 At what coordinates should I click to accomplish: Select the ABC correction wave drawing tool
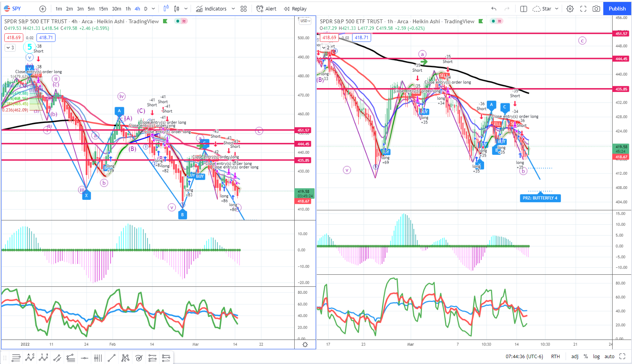[x=30, y=358]
